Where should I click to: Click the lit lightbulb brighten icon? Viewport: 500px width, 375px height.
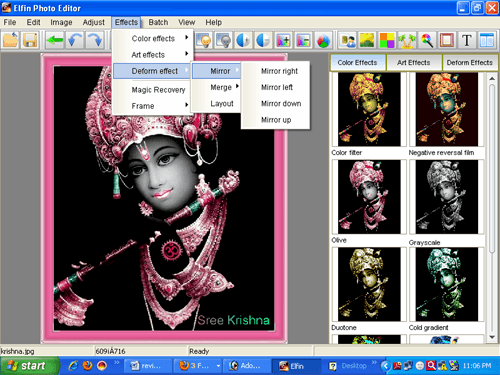[x=203, y=41]
